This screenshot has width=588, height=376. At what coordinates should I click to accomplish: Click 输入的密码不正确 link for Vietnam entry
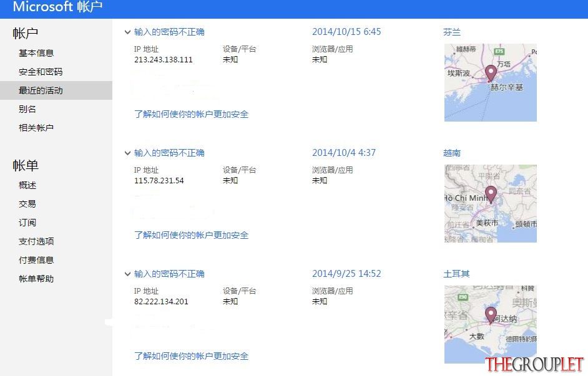coord(169,153)
